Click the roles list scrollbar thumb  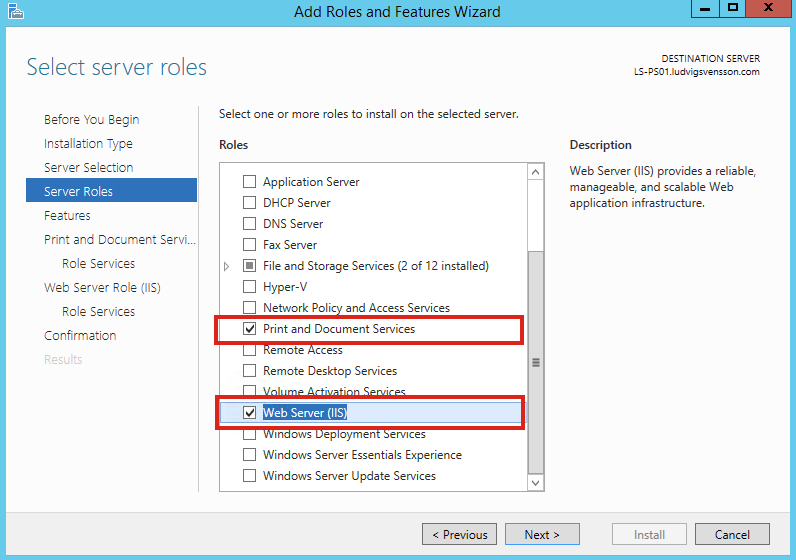(535, 362)
